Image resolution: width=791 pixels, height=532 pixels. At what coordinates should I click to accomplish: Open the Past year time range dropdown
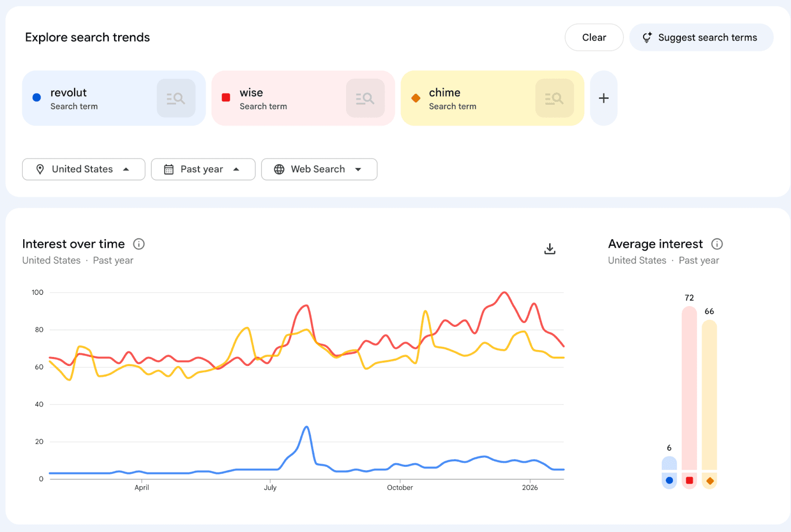203,169
